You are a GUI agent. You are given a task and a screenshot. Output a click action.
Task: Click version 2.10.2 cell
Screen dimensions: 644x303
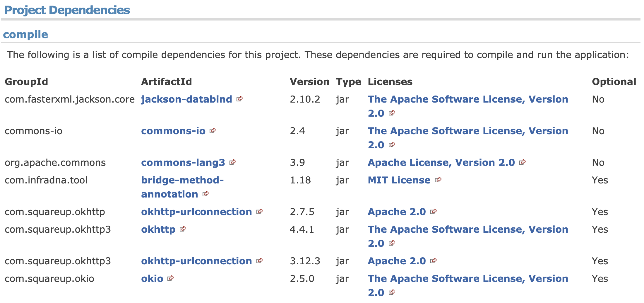click(305, 99)
